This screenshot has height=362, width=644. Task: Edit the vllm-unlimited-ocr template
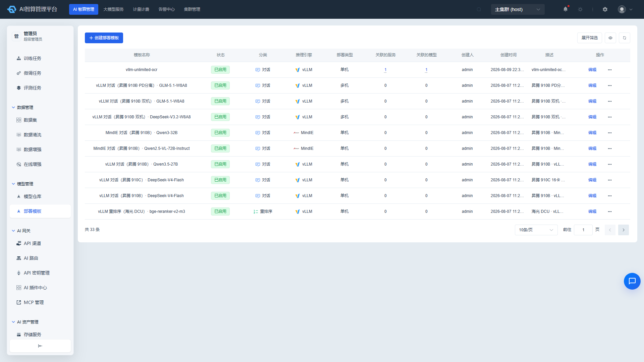592,70
